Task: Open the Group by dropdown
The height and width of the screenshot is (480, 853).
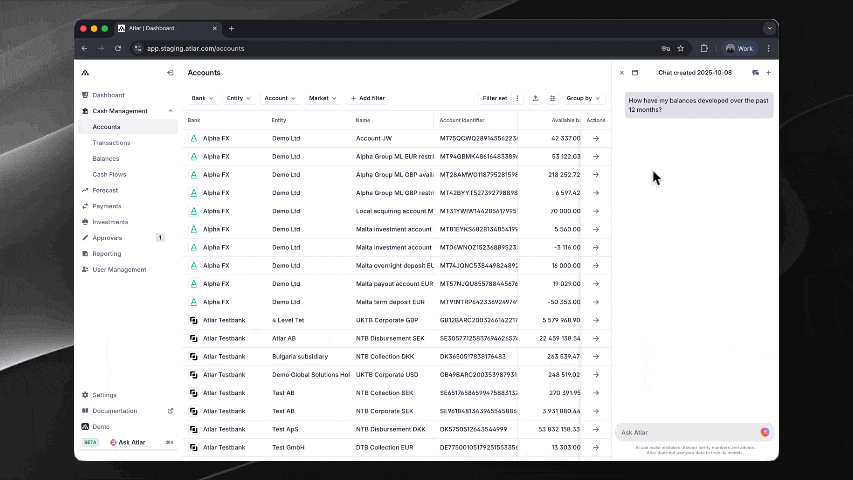Action: (x=583, y=98)
